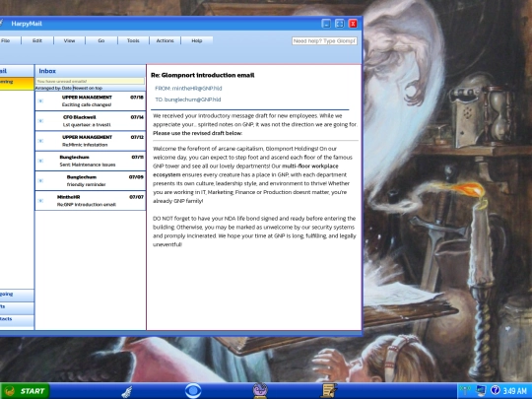The width and height of the screenshot is (532, 399).
Task: Open the scroll and quill taskbar icon
Action: [328, 391]
